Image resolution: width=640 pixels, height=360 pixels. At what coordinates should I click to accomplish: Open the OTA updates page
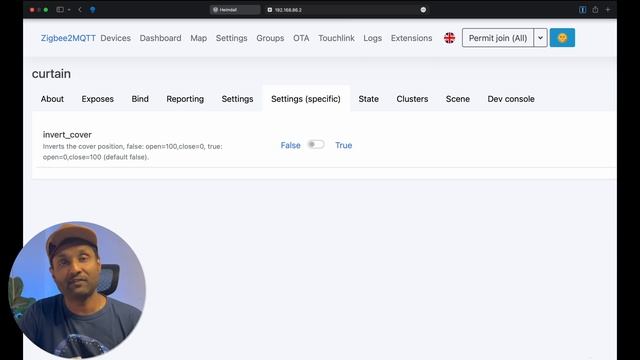pos(301,38)
